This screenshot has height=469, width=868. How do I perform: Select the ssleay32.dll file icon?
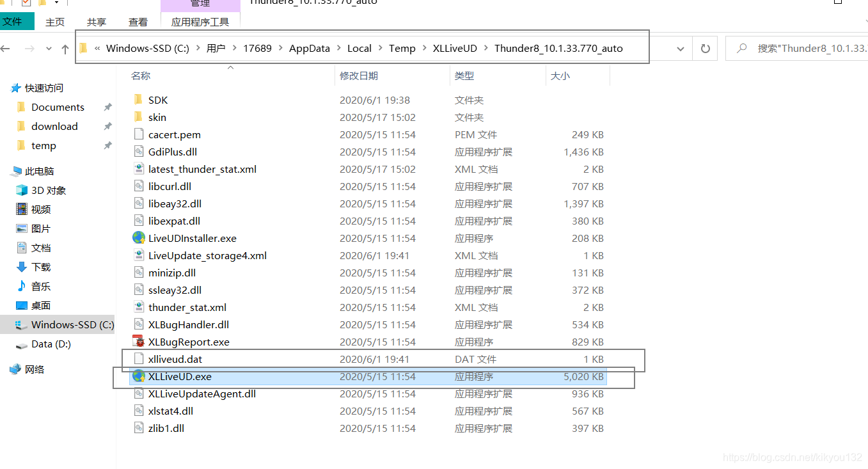coord(138,290)
